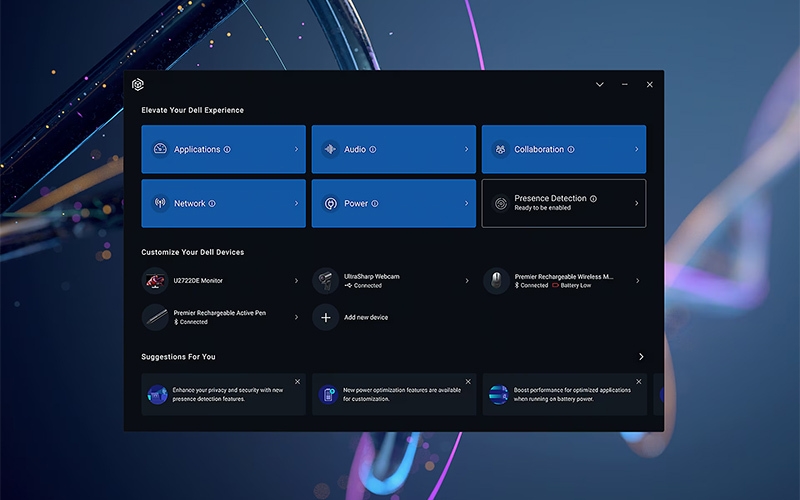Image resolution: width=800 pixels, height=500 pixels.
Task: Click the Dell Optimizer logo icon
Action: (138, 85)
